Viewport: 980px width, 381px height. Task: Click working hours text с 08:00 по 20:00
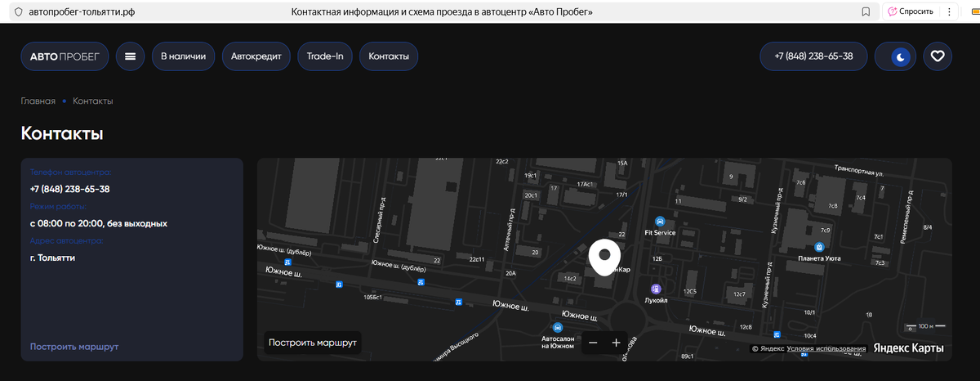tap(99, 223)
